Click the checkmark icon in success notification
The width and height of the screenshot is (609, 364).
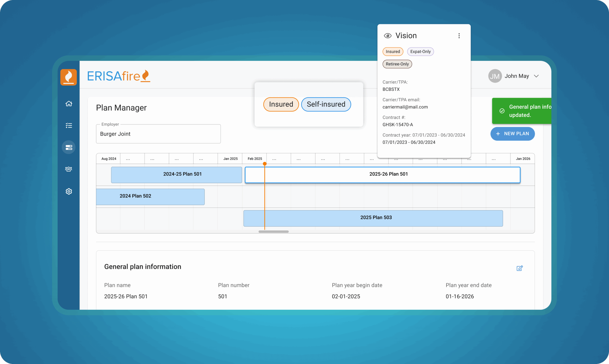502,111
